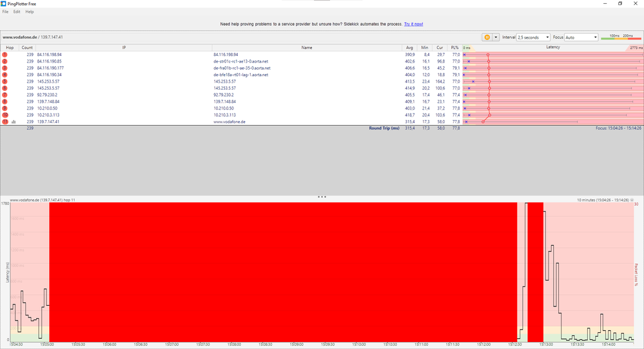Open the dropdown arrow beside the pause button
The width and height of the screenshot is (644, 349).
click(496, 37)
